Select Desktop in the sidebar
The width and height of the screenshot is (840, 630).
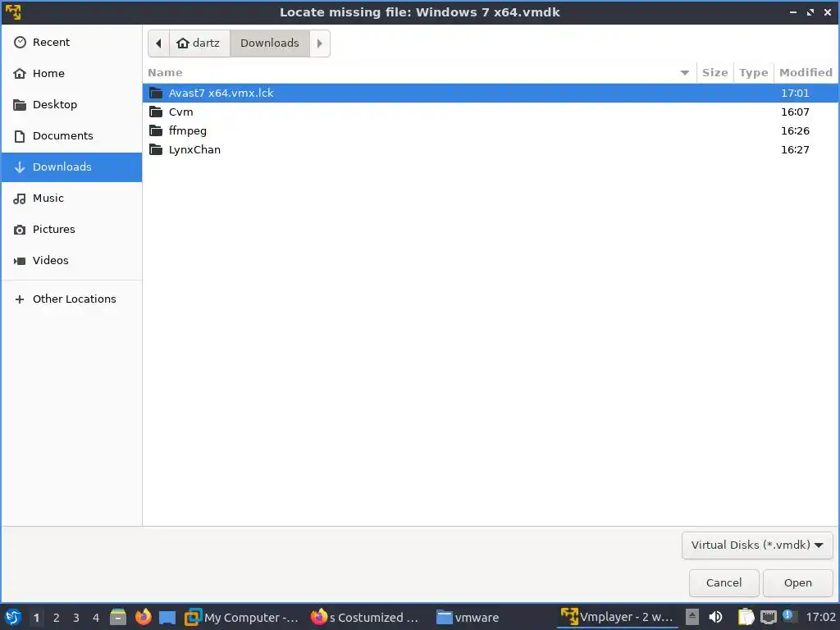pos(72,104)
